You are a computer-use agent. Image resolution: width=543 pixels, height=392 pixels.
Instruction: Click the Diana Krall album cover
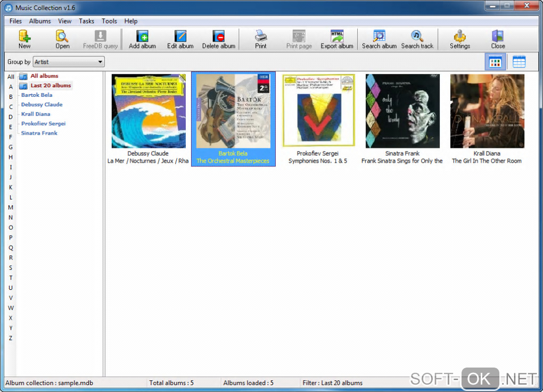click(x=487, y=111)
